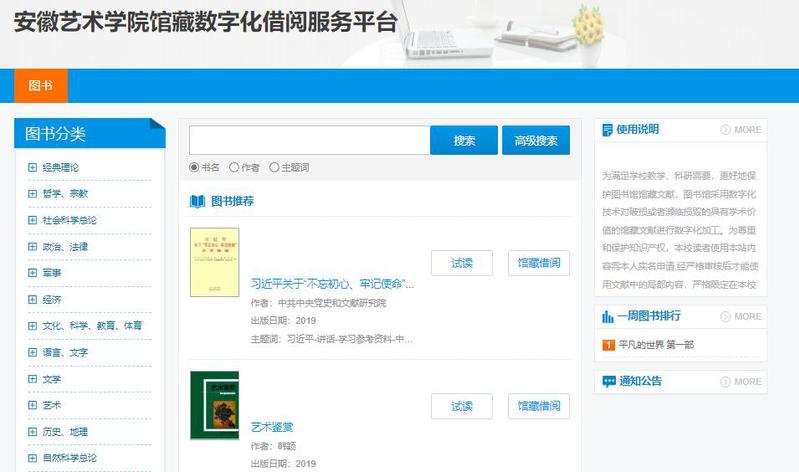Select the 主题词 search radio button

(274, 168)
